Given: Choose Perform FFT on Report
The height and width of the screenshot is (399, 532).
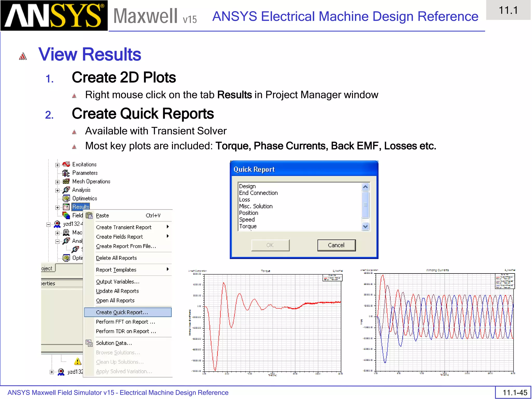Looking at the screenshot, I should [128, 322].
